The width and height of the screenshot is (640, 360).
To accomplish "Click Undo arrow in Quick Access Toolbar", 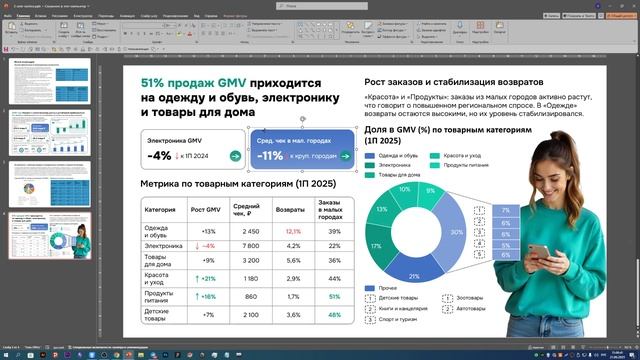I will (x=13, y=49).
